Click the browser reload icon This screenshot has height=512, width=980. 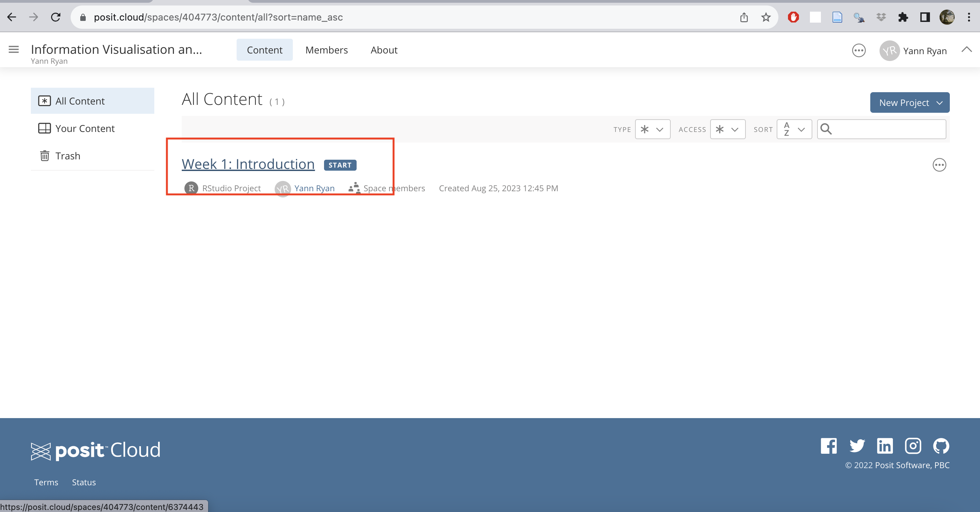(56, 17)
